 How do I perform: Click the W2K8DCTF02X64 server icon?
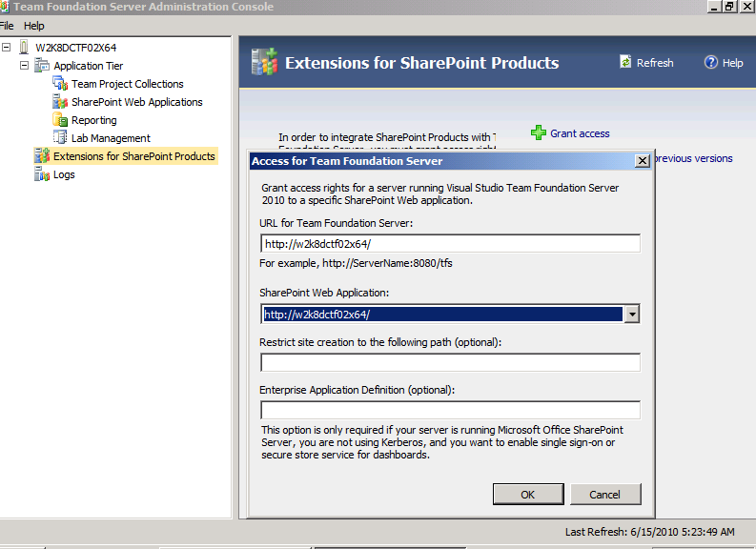[24, 48]
